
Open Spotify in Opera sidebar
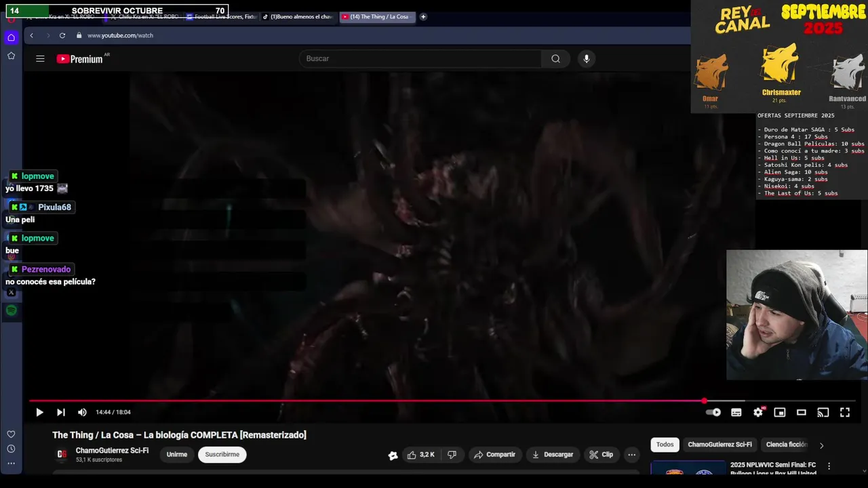tap(11, 310)
